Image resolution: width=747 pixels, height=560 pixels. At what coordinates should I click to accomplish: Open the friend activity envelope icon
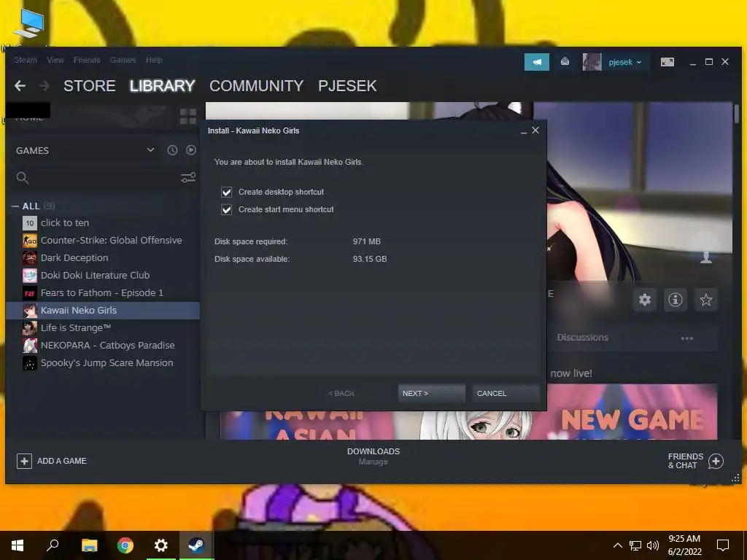pos(565,62)
